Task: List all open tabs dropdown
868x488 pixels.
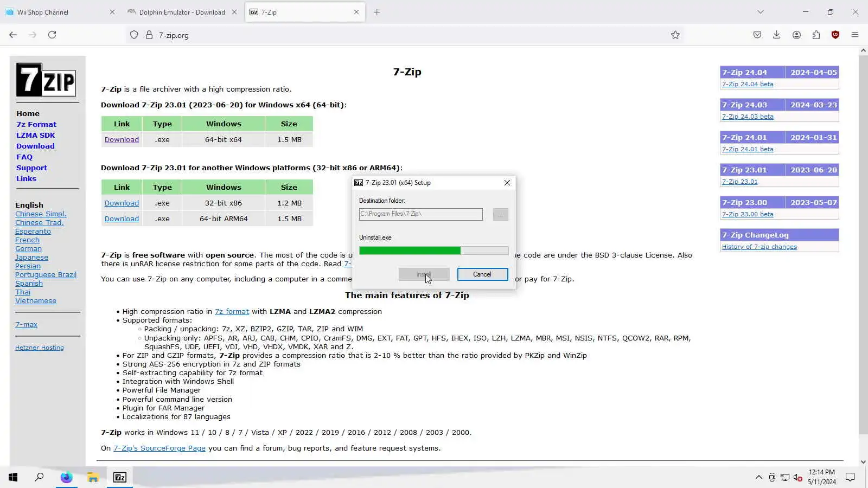Action: point(761,12)
